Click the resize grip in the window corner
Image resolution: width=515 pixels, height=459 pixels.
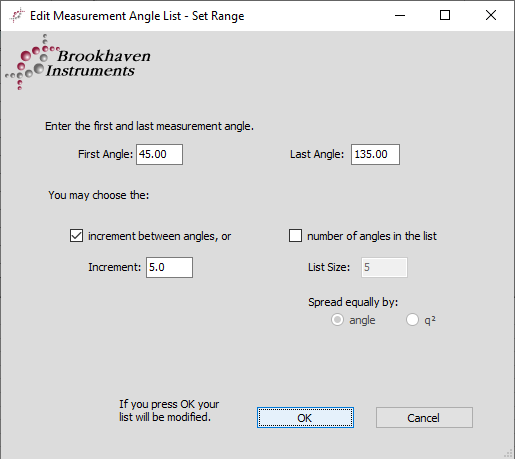[x=508, y=453]
